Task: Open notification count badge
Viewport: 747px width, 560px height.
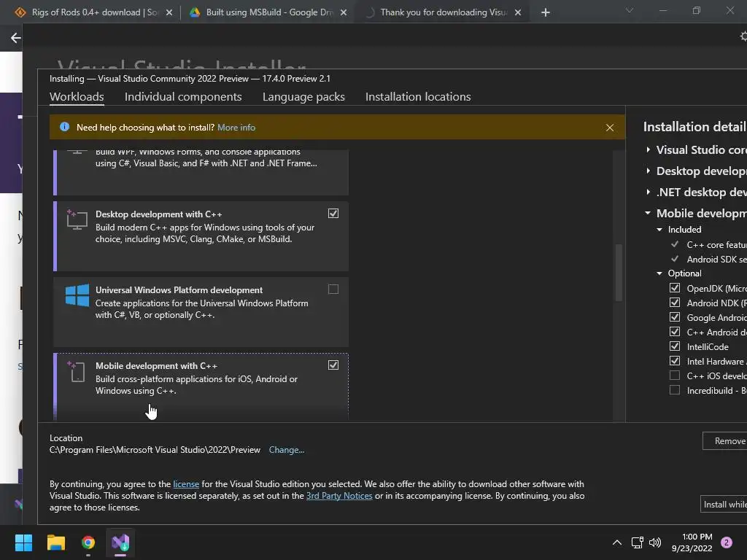Action: pyautogui.click(x=727, y=542)
